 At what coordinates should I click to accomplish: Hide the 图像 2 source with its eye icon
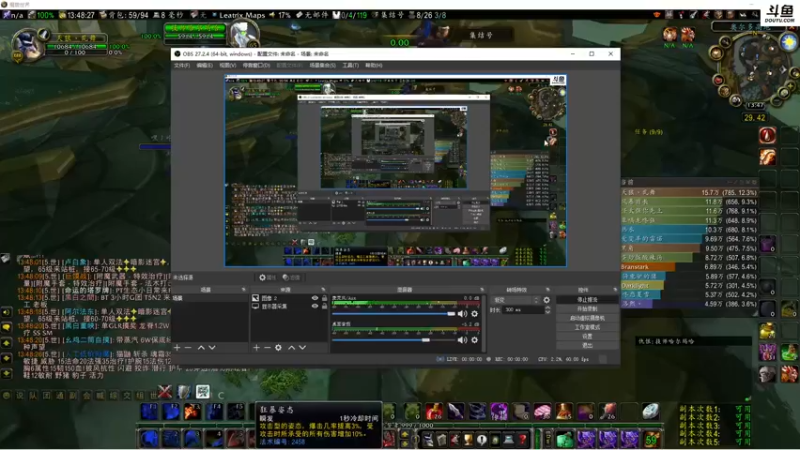coord(314,298)
